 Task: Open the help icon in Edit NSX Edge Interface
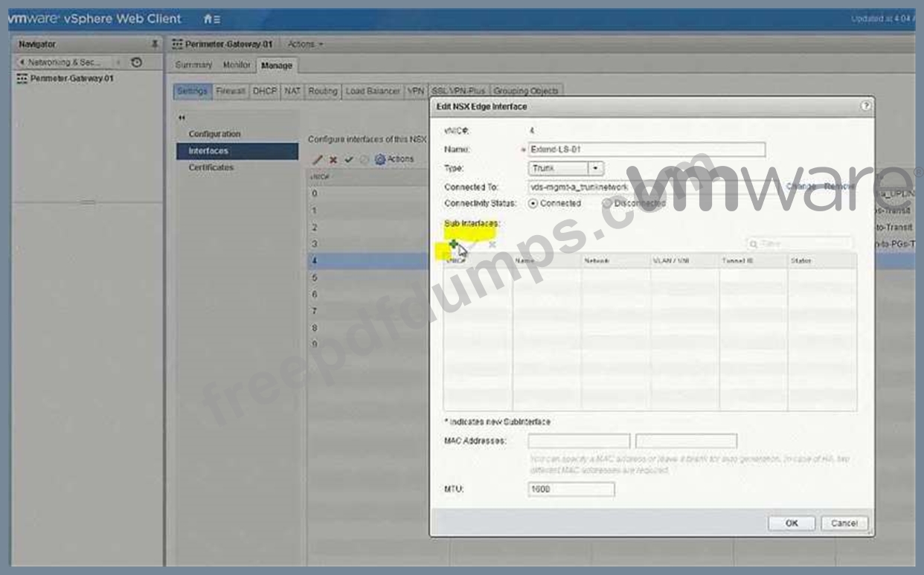click(x=866, y=106)
